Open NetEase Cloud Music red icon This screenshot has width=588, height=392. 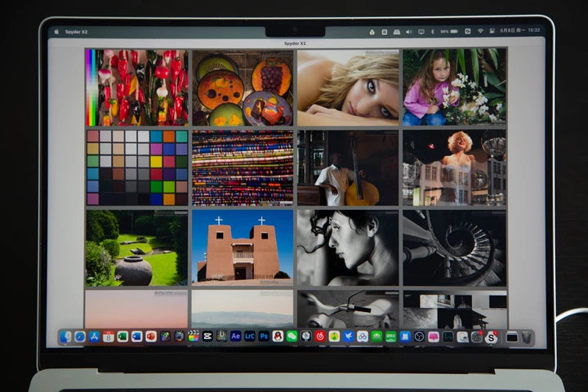pyautogui.click(x=320, y=336)
